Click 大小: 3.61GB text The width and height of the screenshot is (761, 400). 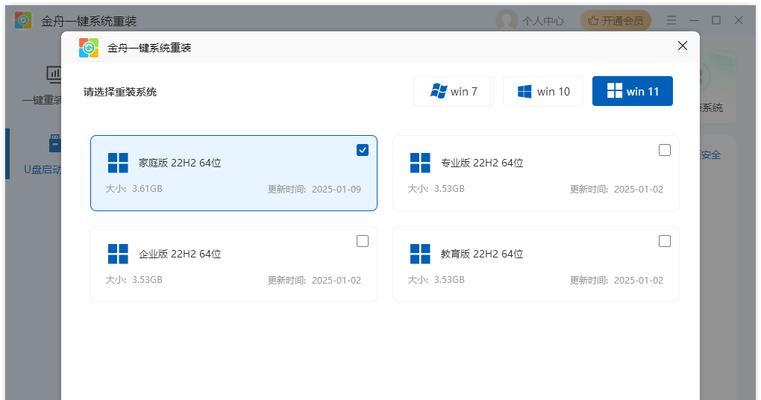click(x=134, y=189)
